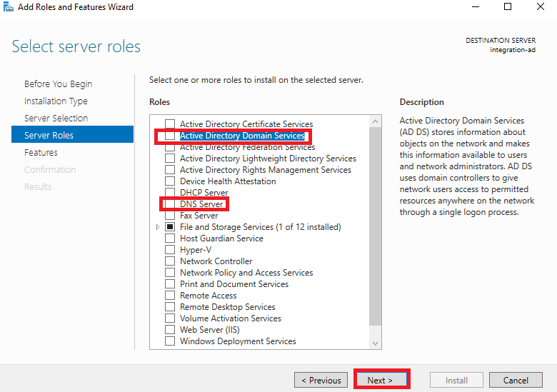Enable Active Directory Domain Services role
557x392 pixels.
(170, 136)
